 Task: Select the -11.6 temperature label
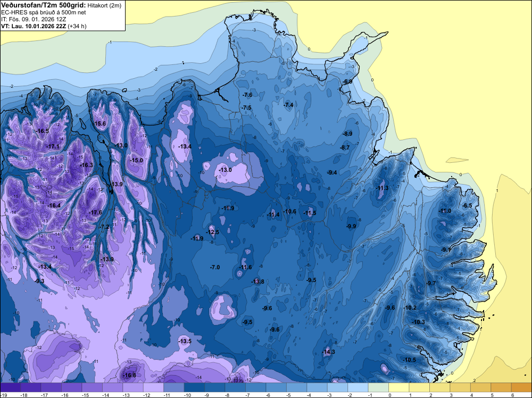tap(245, 267)
